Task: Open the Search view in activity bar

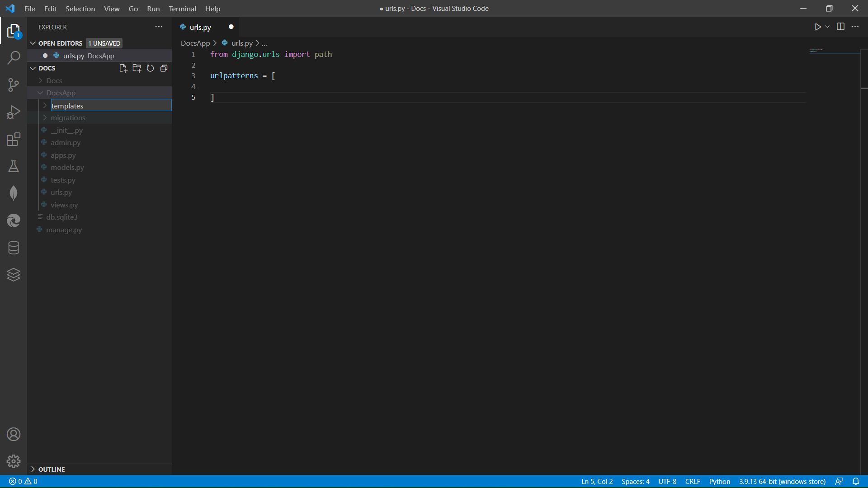Action: 14,58
